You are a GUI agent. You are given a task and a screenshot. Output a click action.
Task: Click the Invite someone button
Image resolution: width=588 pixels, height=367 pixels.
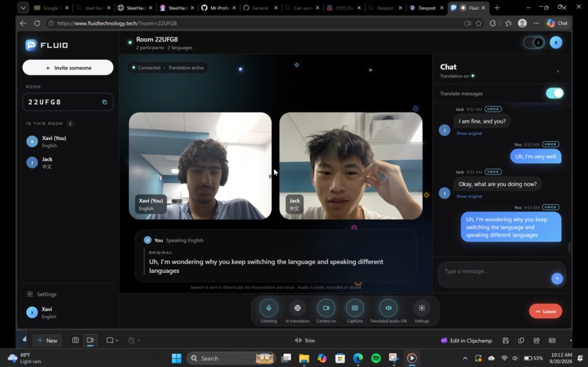pos(68,67)
